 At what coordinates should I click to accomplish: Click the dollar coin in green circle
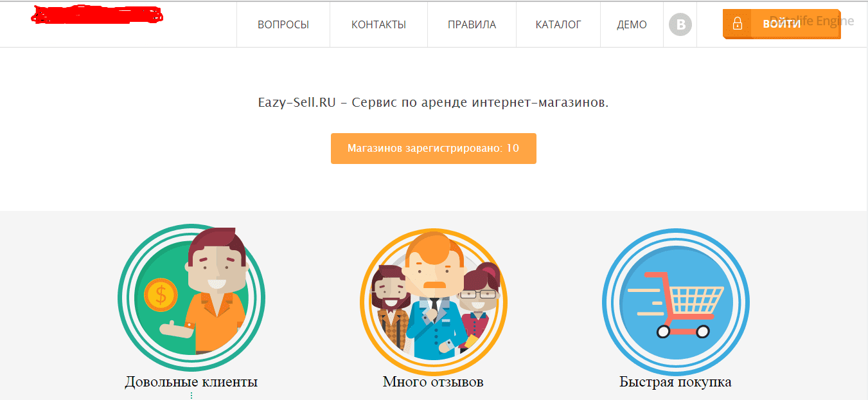pos(161,295)
